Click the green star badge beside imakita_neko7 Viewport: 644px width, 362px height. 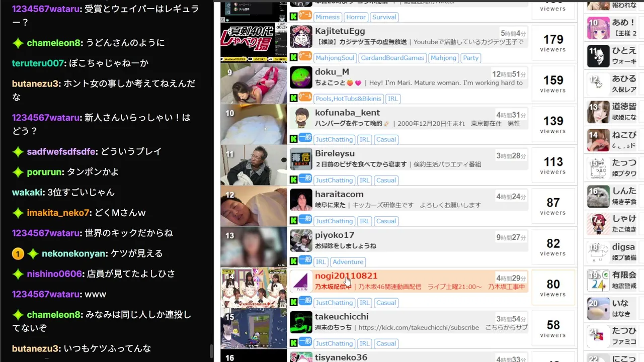coord(18,213)
